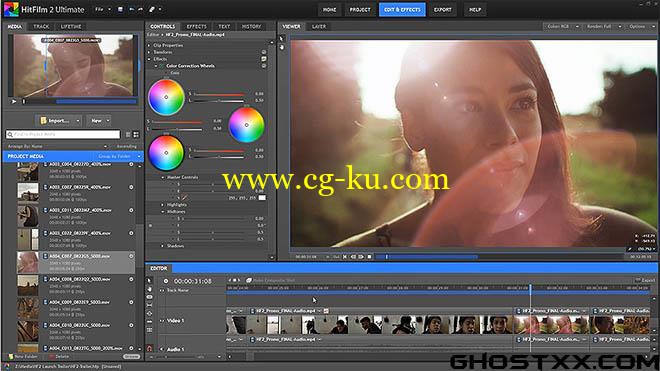Expand the Shadows section

[163, 246]
